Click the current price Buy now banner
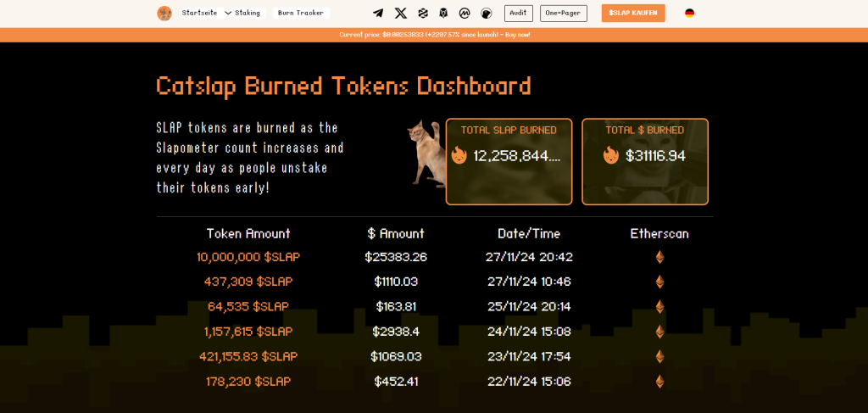 click(x=434, y=35)
